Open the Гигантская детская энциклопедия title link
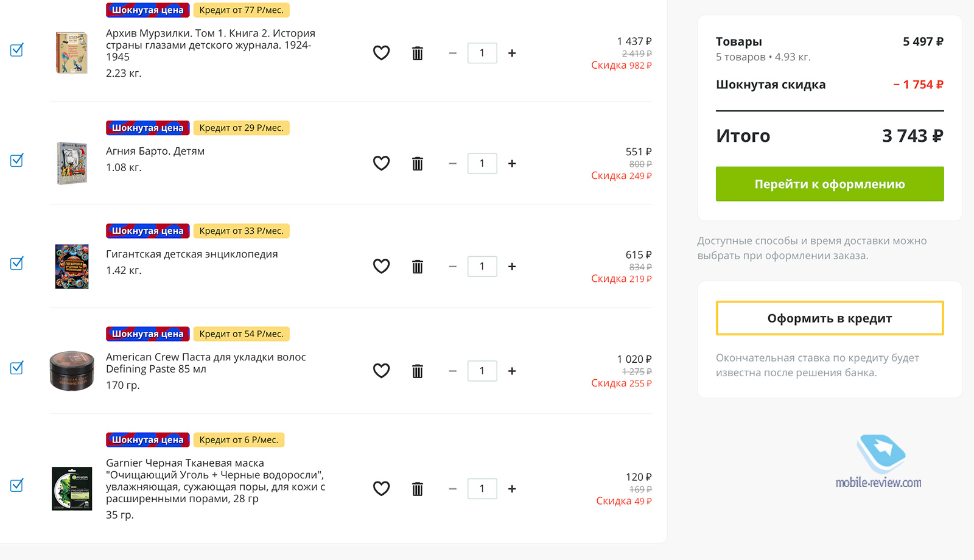Image resolution: width=974 pixels, height=560 pixels. pos(192,254)
